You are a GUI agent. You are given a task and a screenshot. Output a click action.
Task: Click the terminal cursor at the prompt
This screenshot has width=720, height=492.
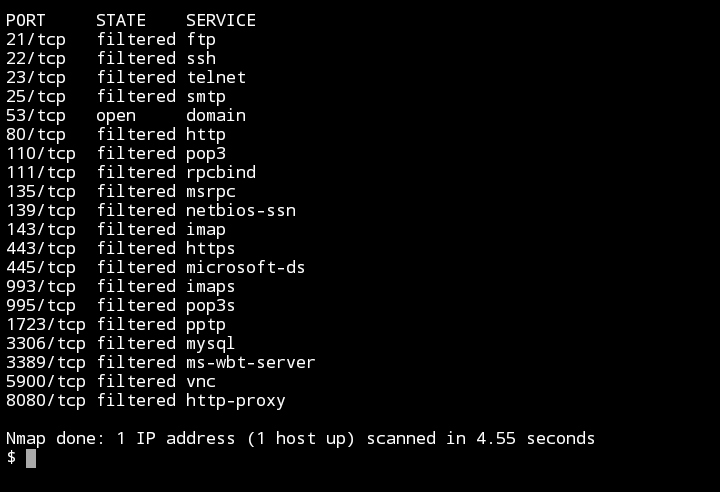tap(31, 458)
